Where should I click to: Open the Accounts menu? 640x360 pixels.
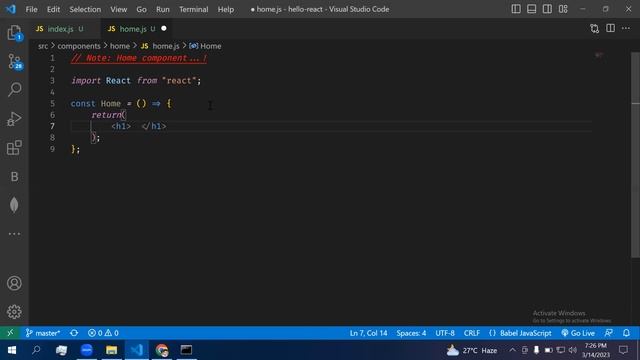(x=14, y=283)
